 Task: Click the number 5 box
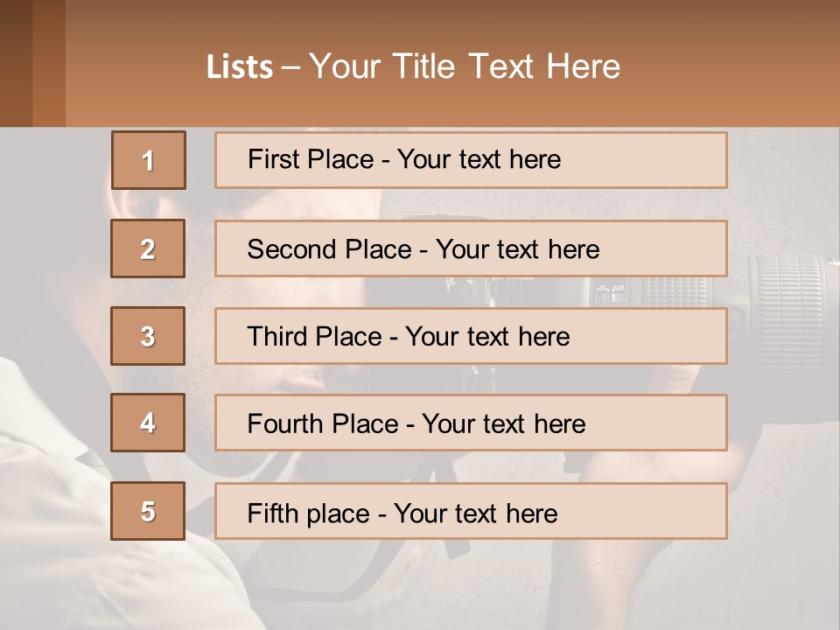tap(148, 511)
